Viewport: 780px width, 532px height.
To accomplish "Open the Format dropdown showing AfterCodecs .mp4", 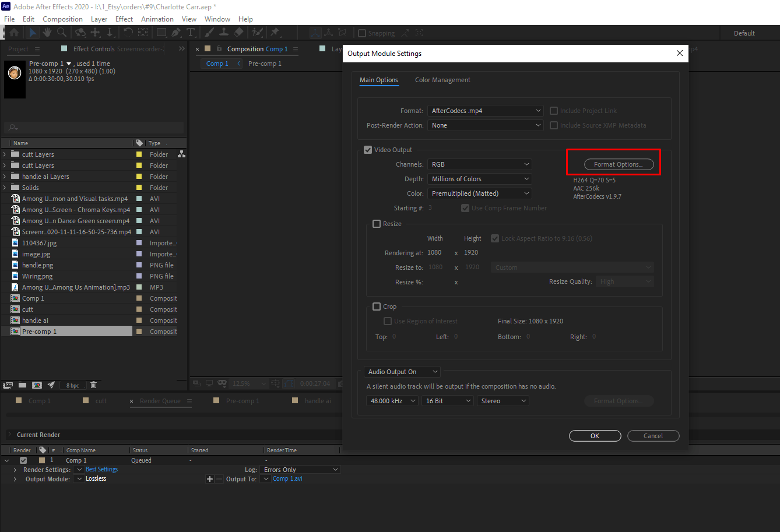I will click(485, 110).
